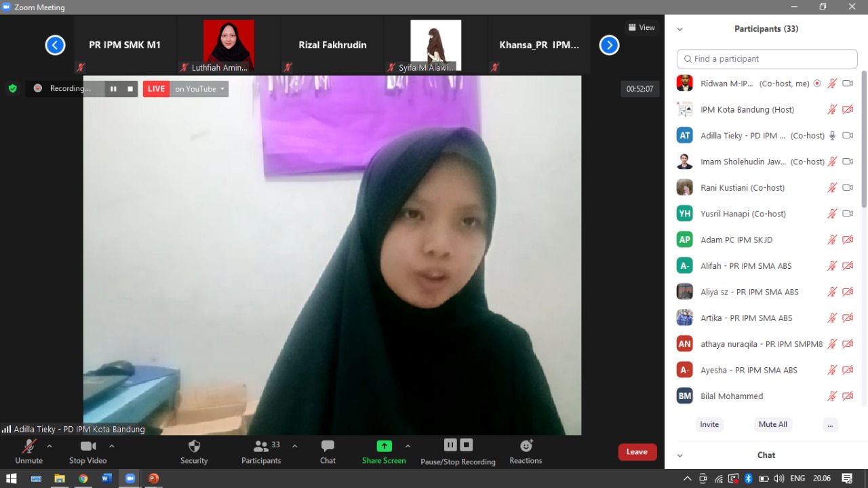Screen dimensions: 868x488
Task: Select the Khansa_PR IPM gallery tile
Action: click(x=539, y=45)
